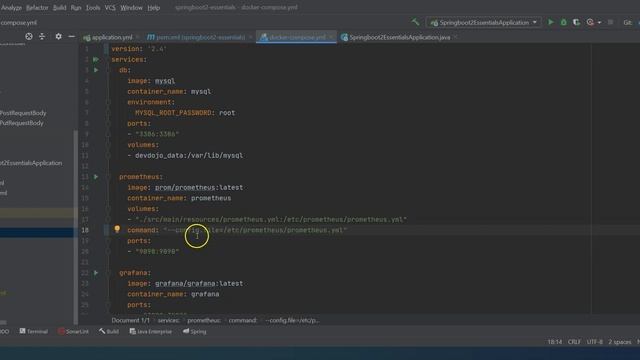
Task: Open the Build menu
Action: [x=60, y=7]
